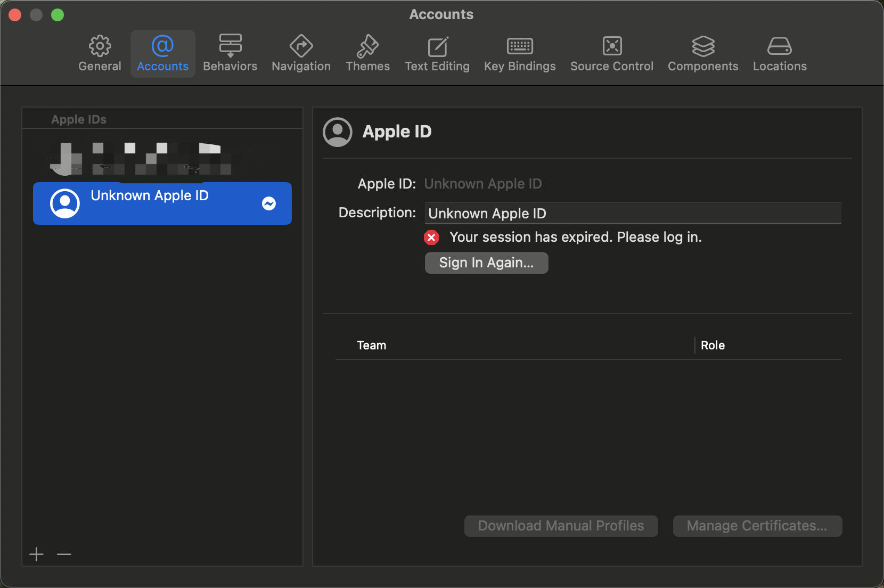Click the red session error icon
Screen dimensions: 884x588
[431, 238]
